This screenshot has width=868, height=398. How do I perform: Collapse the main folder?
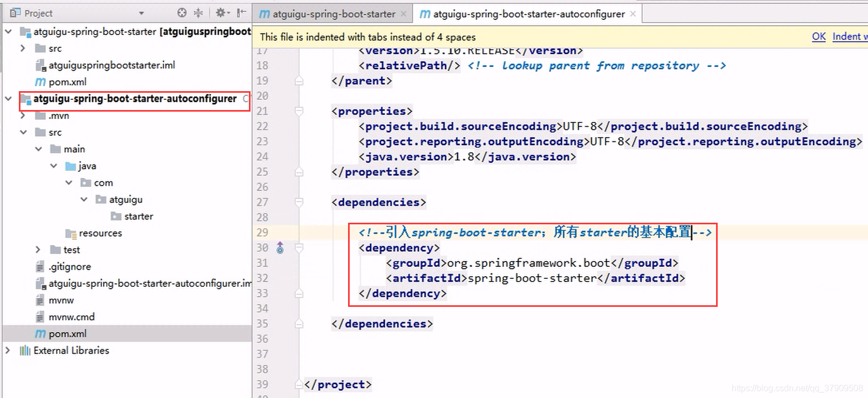click(x=38, y=149)
